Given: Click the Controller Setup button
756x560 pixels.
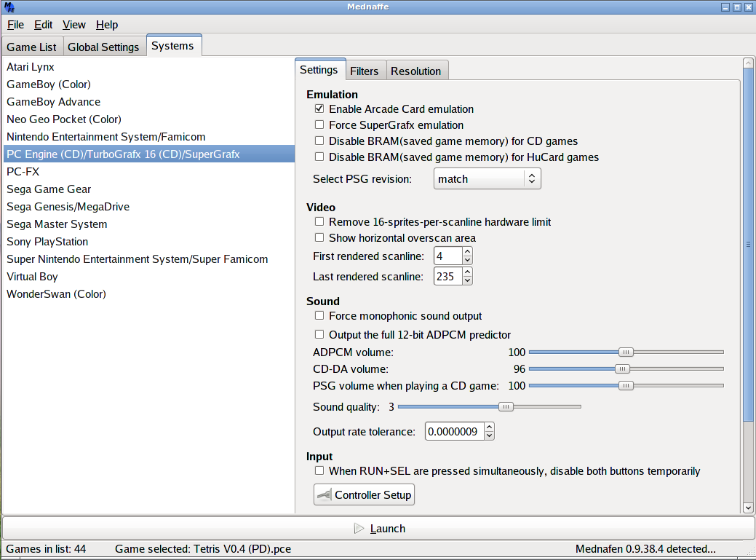Looking at the screenshot, I should click(x=364, y=495).
